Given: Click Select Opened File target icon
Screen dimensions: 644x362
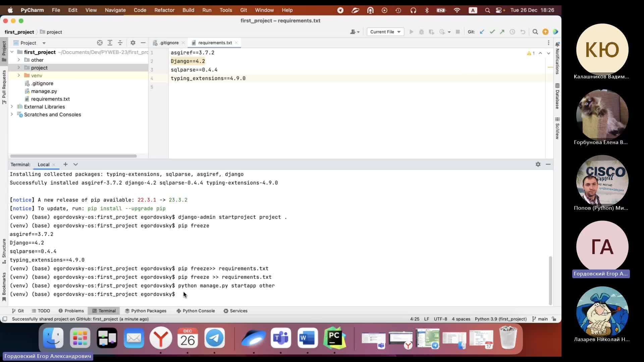Looking at the screenshot, I should 100,43.
